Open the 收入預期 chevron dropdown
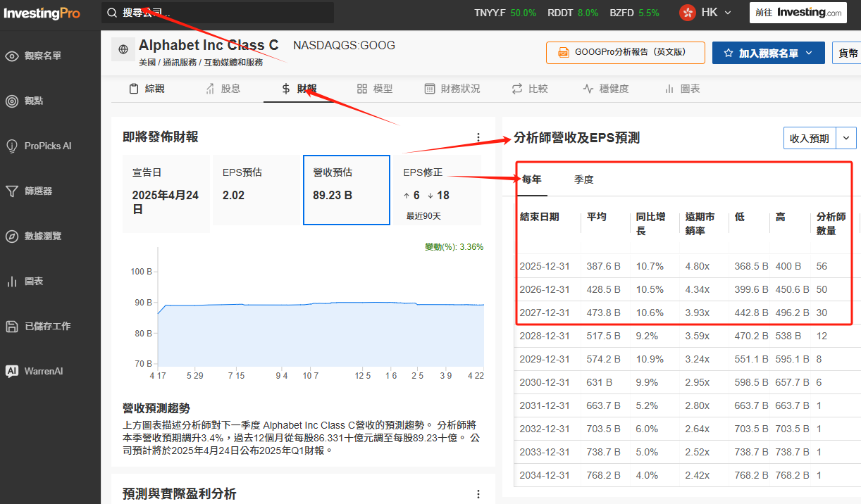This screenshot has width=861, height=504. 846,138
